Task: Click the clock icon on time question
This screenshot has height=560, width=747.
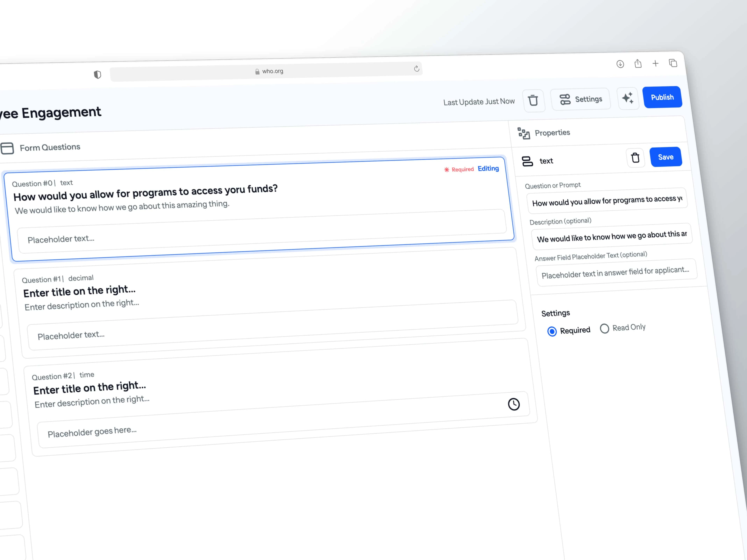Action: coord(514,404)
